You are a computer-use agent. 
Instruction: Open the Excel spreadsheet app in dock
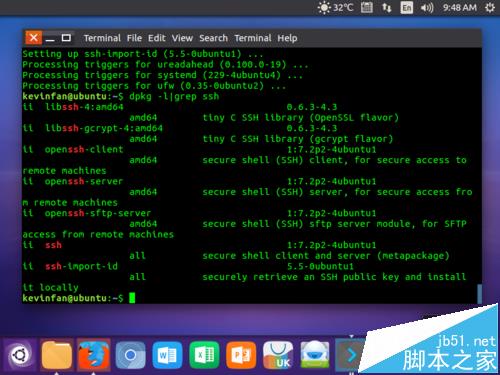(204, 355)
